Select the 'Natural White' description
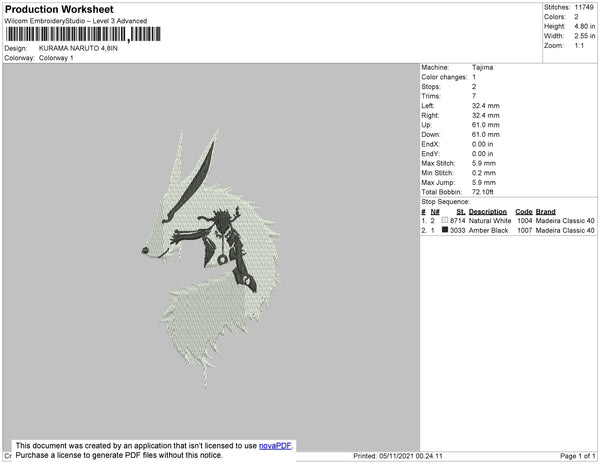Image resolution: width=600 pixels, height=464 pixels. coord(490,221)
